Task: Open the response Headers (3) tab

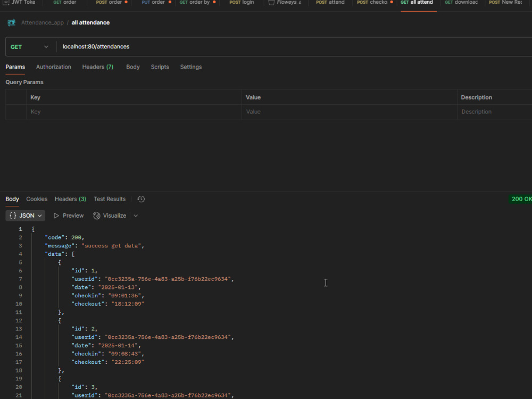Action: (71, 199)
